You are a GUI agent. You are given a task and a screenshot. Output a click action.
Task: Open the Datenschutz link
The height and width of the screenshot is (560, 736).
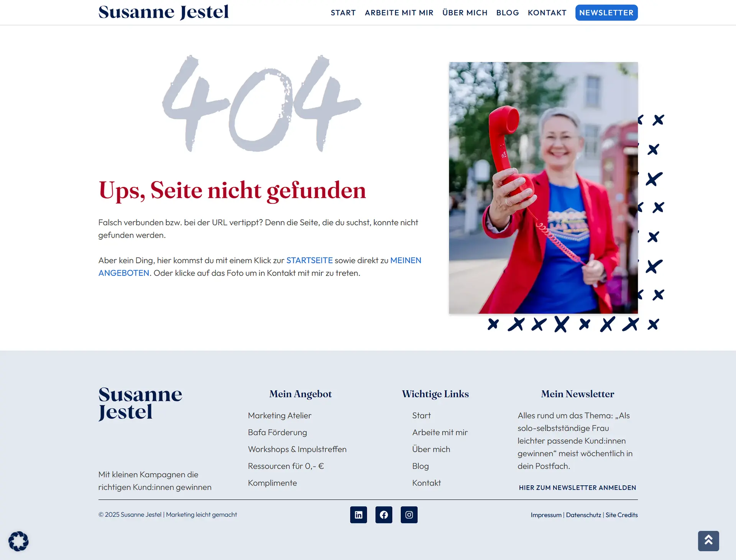pos(583,515)
